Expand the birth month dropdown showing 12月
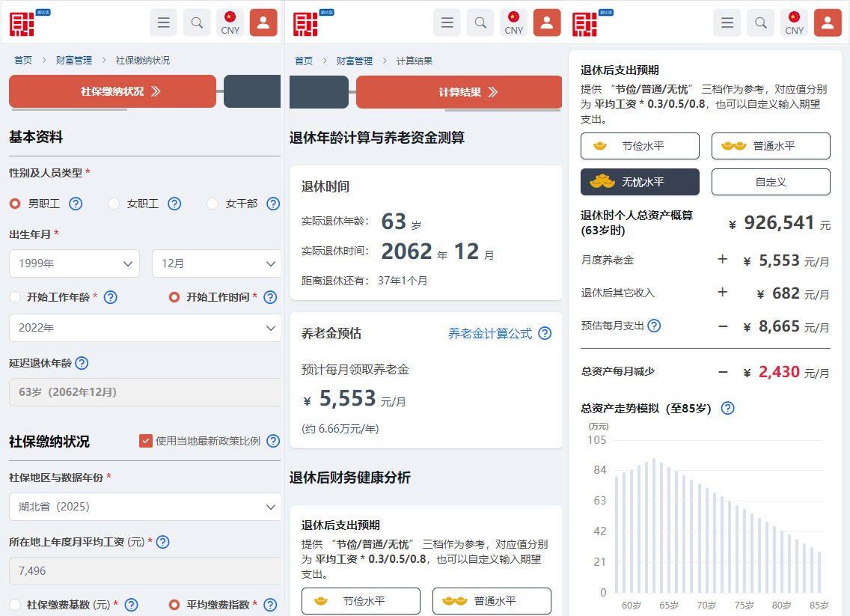 click(x=216, y=263)
